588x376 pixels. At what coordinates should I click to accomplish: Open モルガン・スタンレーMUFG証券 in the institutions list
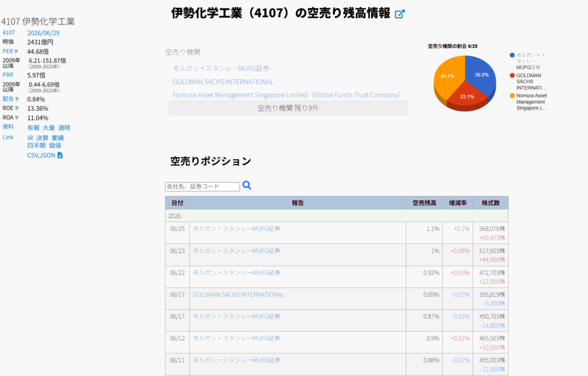tap(221, 68)
